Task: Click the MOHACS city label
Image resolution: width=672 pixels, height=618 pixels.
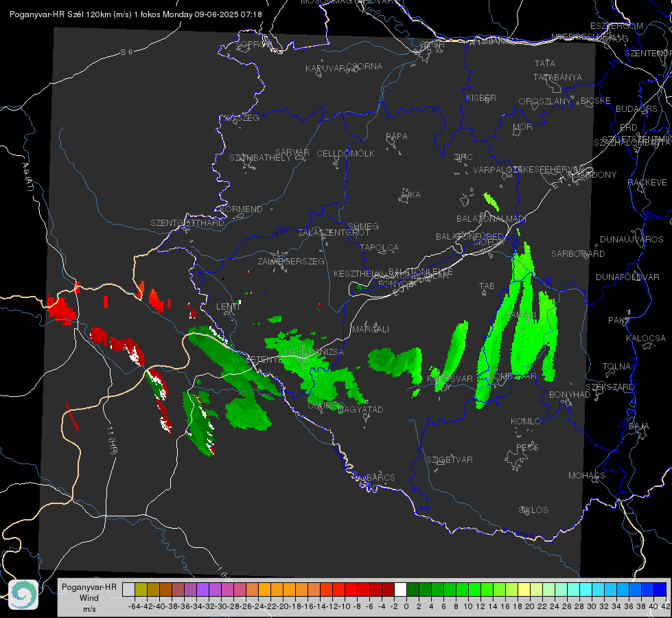Action: [x=587, y=476]
